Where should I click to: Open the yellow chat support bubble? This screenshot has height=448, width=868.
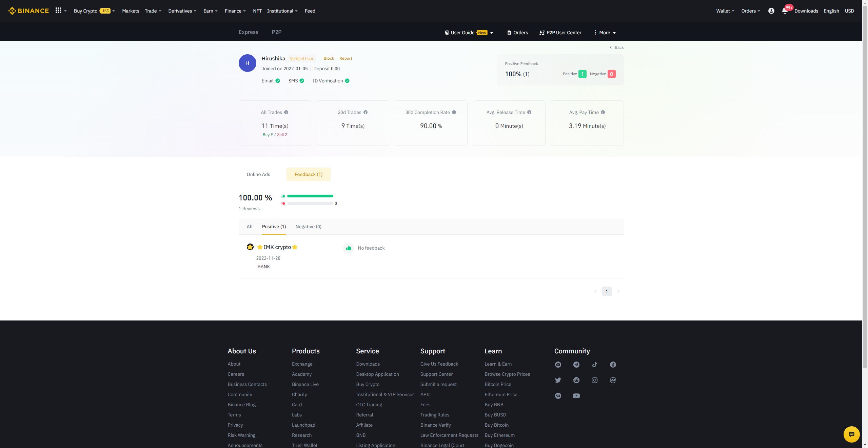851,434
